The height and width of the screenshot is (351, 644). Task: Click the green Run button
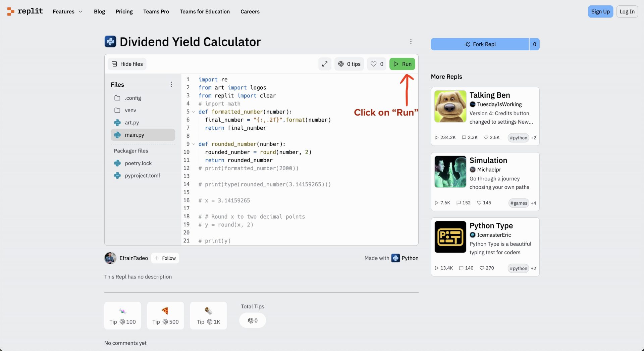point(402,64)
